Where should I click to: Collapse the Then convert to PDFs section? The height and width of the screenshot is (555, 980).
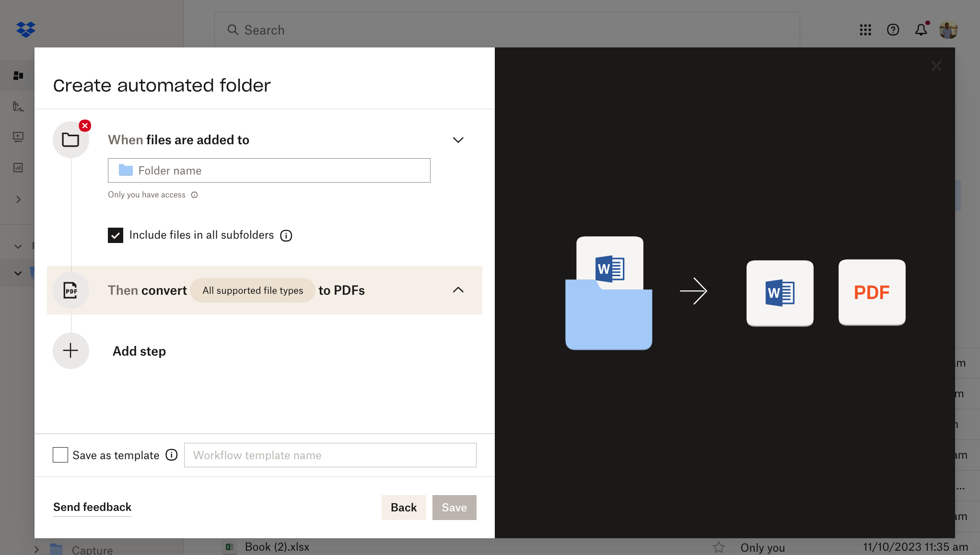pos(458,290)
